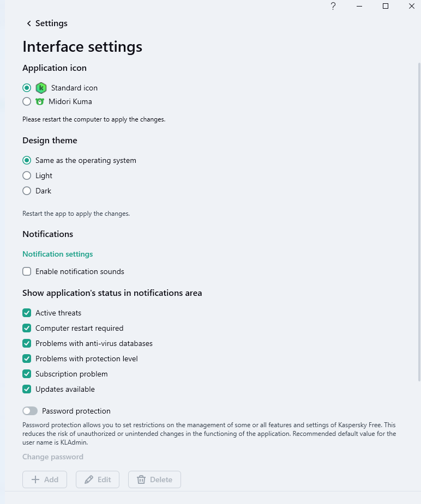421x504 pixels.
Task: Choose the Dark design theme
Action: click(27, 191)
